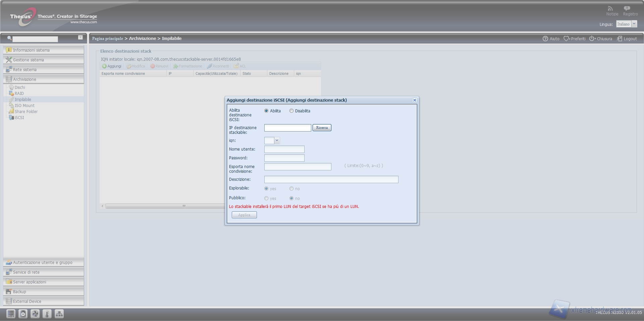Open the RAID item in the Archiviazione tree
The width and height of the screenshot is (644, 321).
pyautogui.click(x=19, y=93)
